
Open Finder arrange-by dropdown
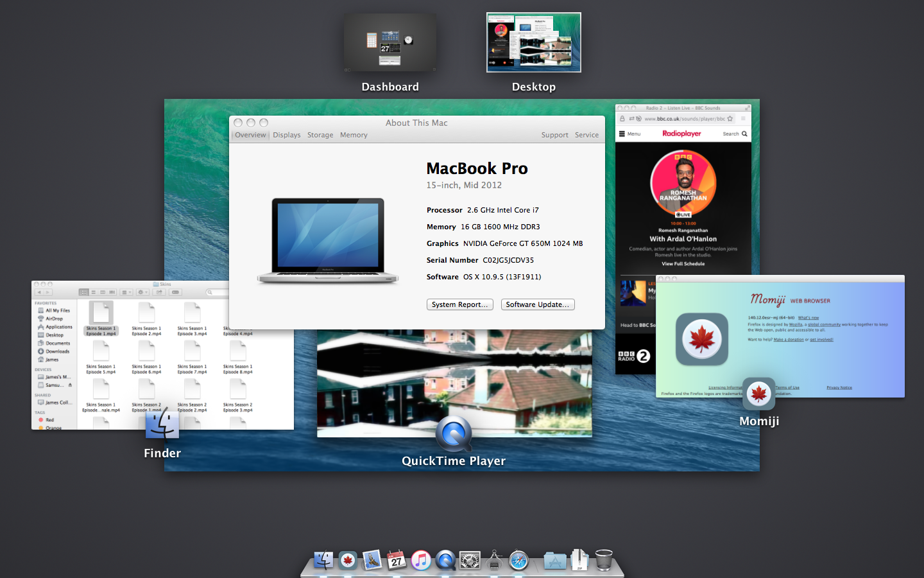tap(126, 292)
